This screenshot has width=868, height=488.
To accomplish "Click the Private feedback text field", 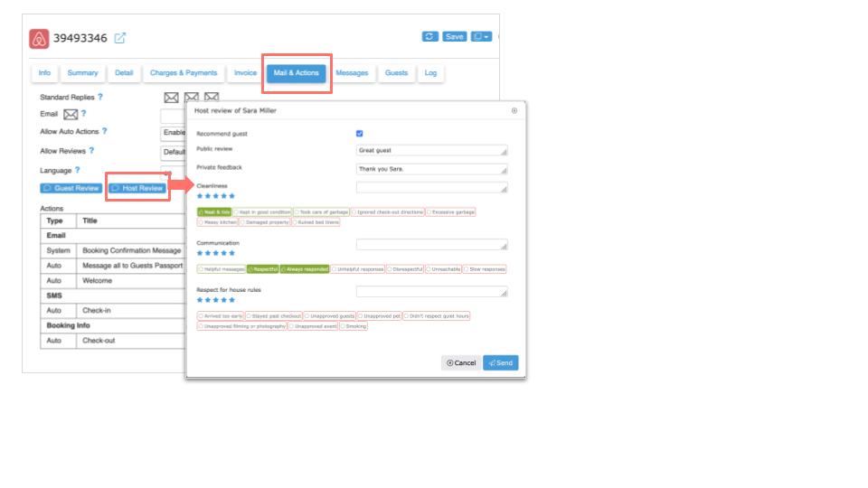I will tap(432, 169).
